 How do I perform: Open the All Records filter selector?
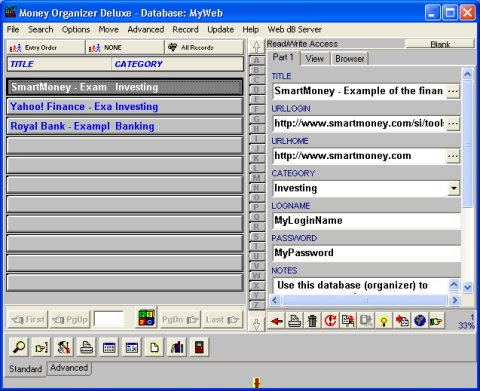204,47
